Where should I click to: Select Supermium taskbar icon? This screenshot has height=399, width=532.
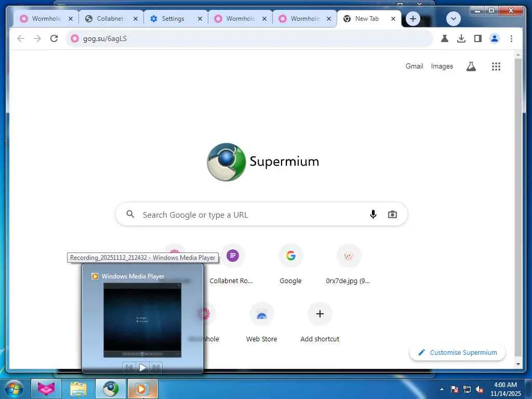click(111, 389)
